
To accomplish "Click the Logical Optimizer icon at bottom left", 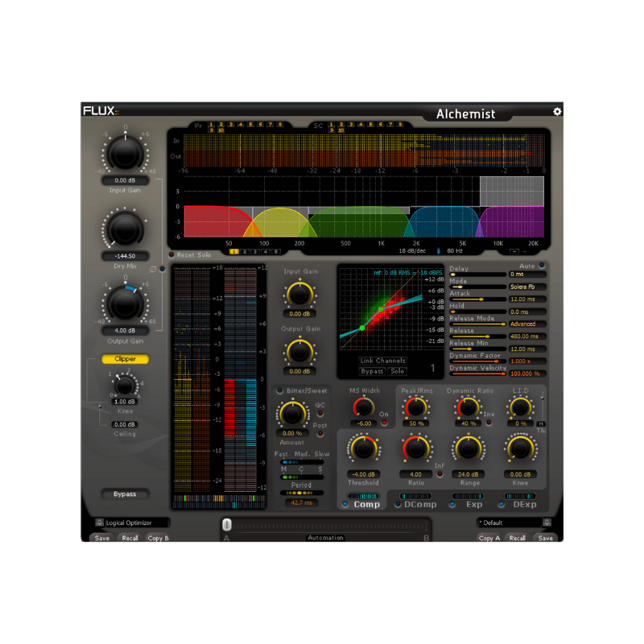I will pos(98,522).
